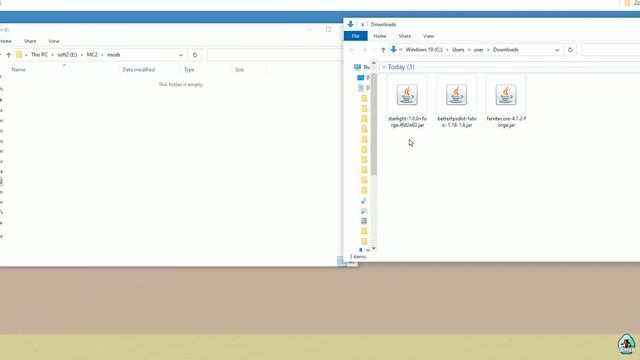Go up one level in mods window

point(8,55)
